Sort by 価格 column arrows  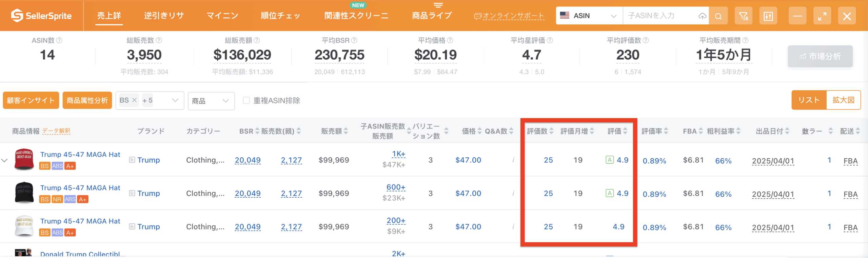pos(480,131)
